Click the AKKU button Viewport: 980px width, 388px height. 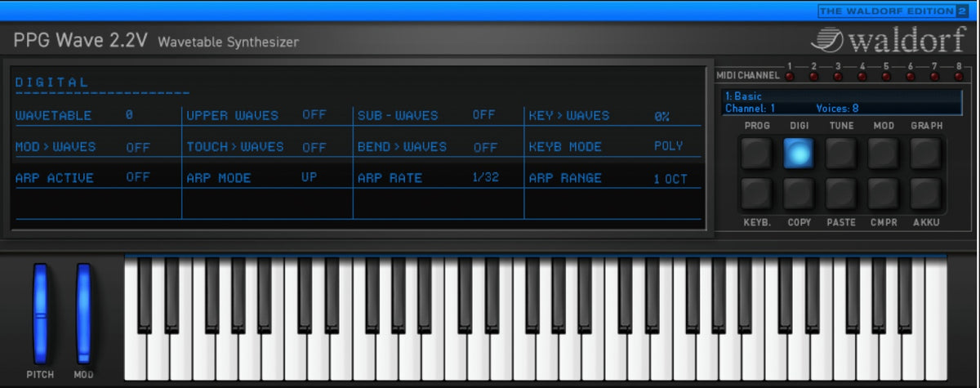point(926,194)
